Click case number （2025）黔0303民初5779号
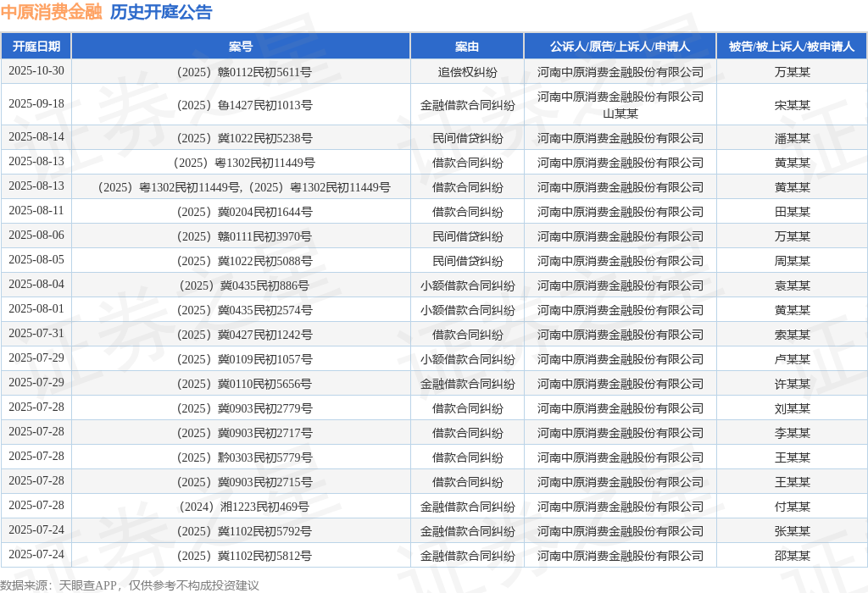 (241, 457)
